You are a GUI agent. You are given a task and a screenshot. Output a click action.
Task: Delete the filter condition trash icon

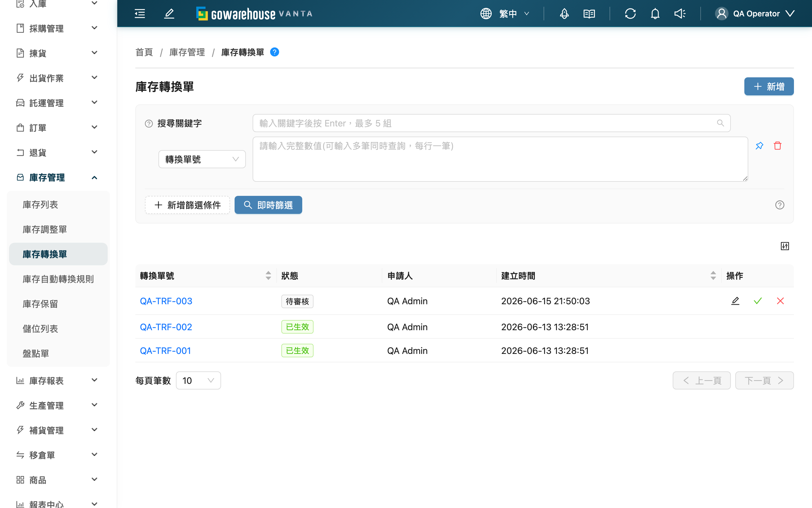[x=777, y=146]
